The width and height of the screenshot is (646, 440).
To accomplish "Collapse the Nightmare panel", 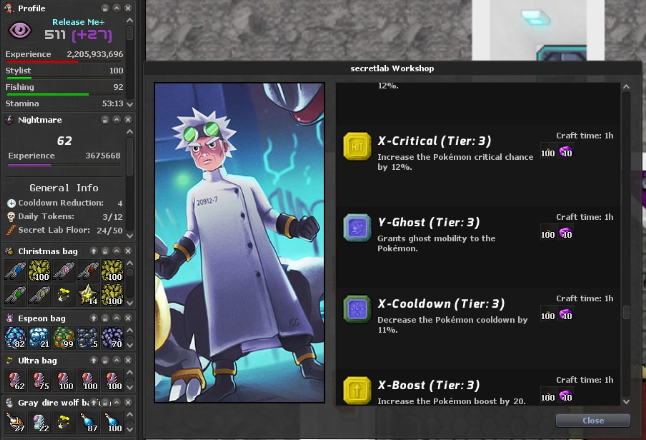I will [117, 119].
